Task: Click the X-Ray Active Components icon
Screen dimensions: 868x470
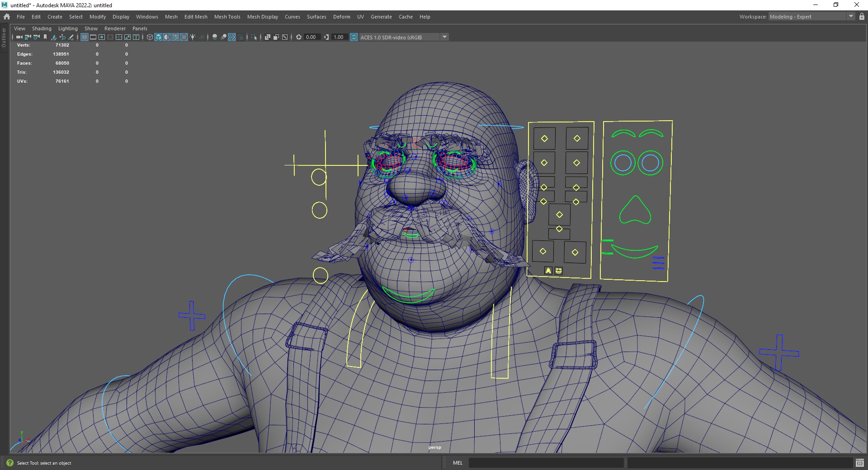Action: pos(276,37)
